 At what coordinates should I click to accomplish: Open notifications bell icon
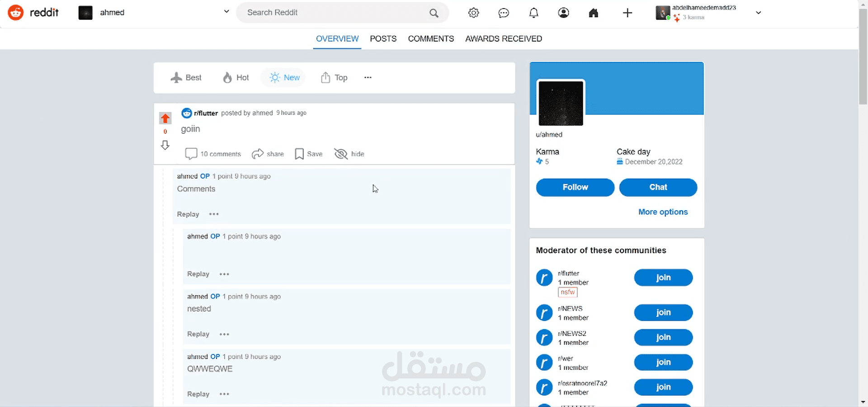pos(533,13)
